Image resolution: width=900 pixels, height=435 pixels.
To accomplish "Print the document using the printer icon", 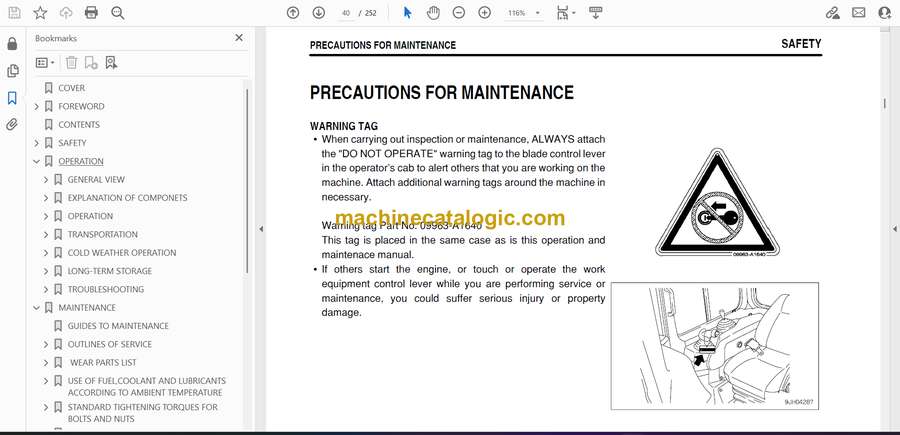I will 91,13.
